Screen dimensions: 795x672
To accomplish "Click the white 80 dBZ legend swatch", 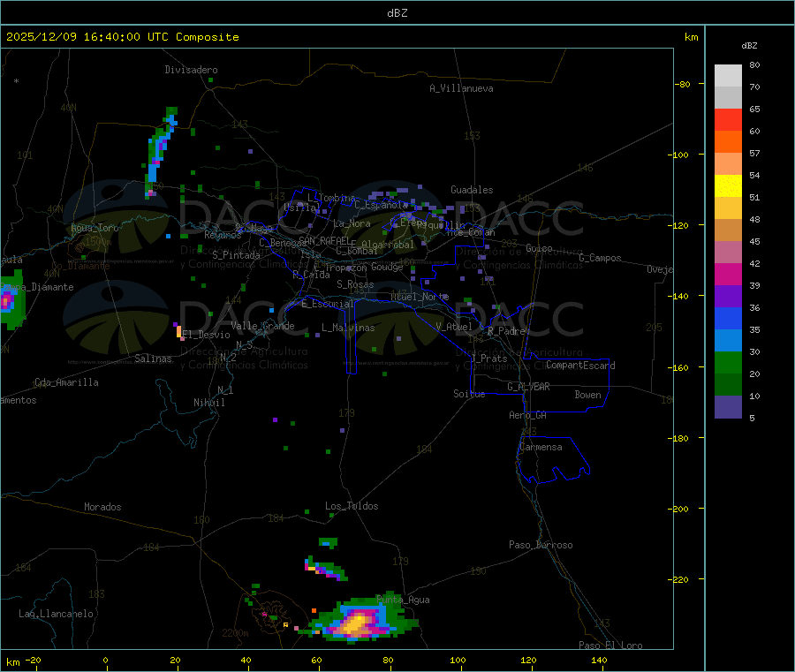I will tap(728, 76).
